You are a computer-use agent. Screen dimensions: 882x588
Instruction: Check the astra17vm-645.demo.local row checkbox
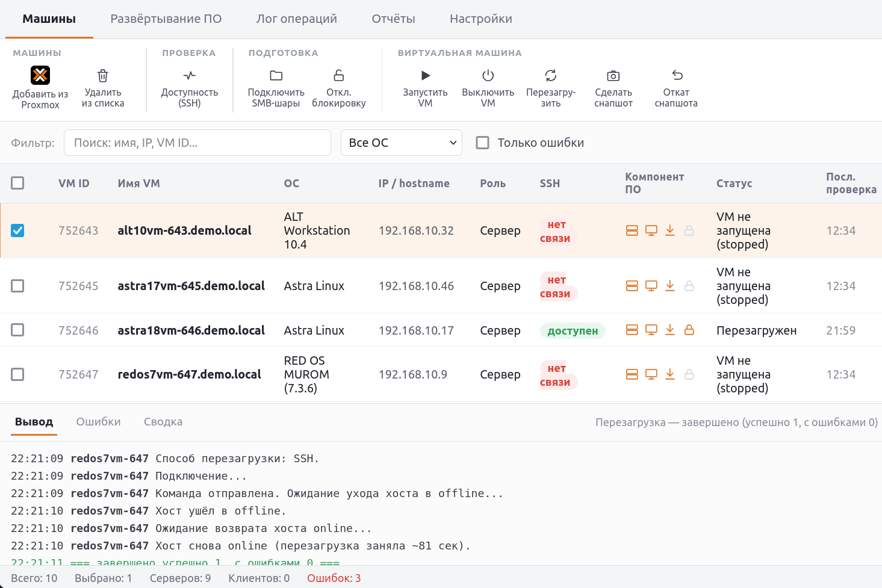coord(17,286)
